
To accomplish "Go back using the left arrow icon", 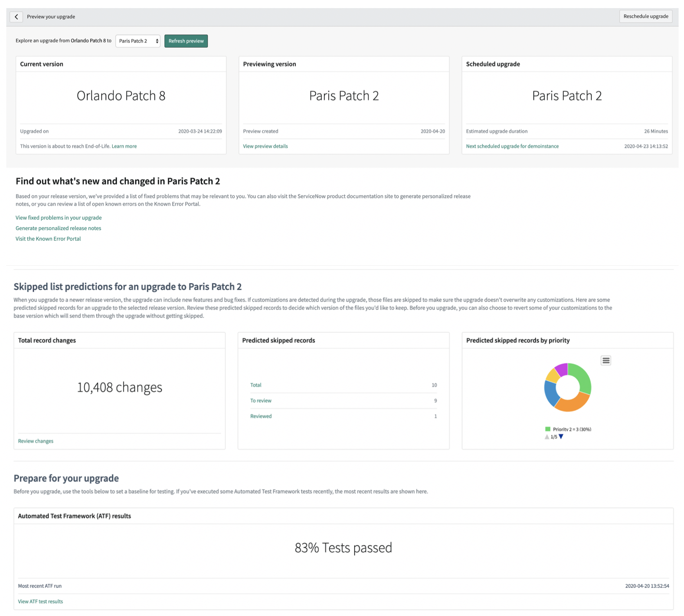I will click(x=16, y=17).
